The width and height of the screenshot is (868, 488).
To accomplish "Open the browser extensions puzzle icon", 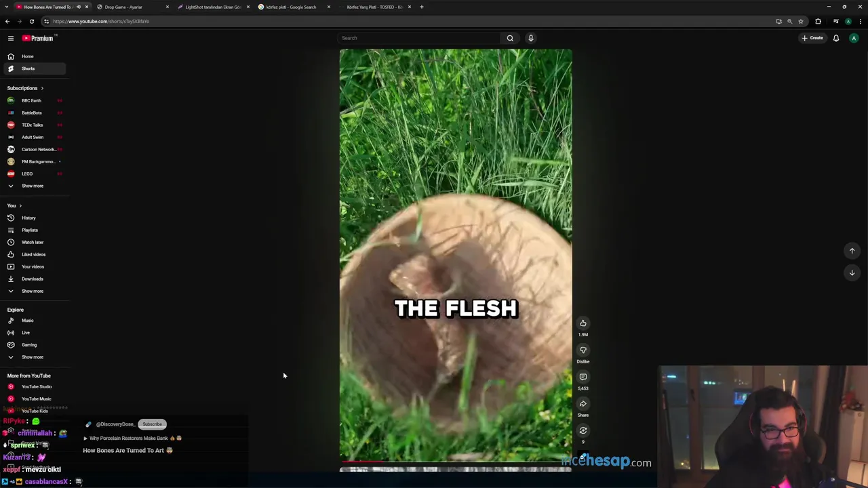I will click(818, 21).
